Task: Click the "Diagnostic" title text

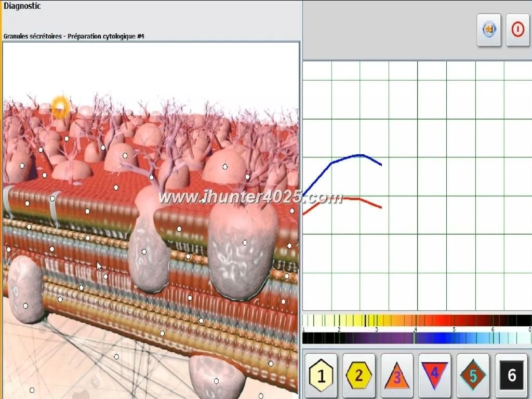Action: (x=22, y=6)
